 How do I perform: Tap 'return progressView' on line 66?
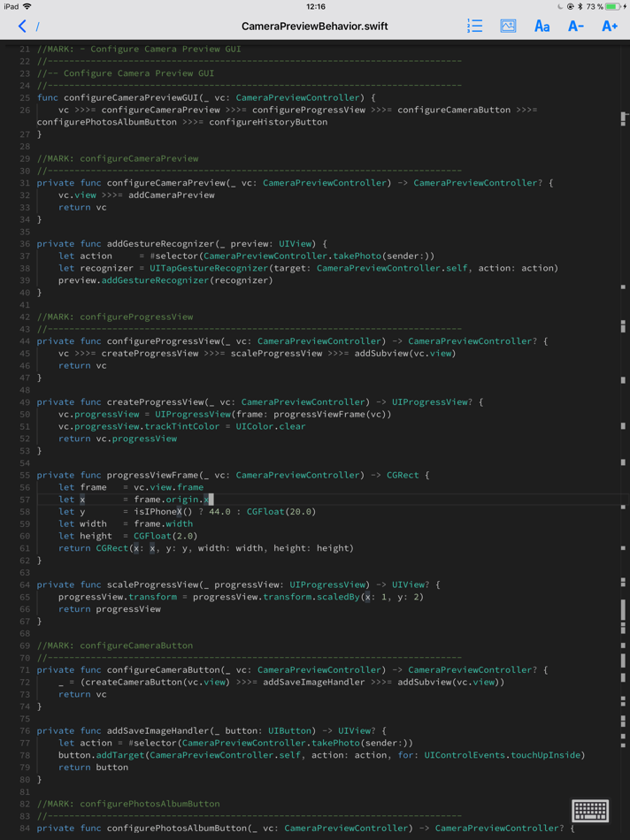point(110,609)
